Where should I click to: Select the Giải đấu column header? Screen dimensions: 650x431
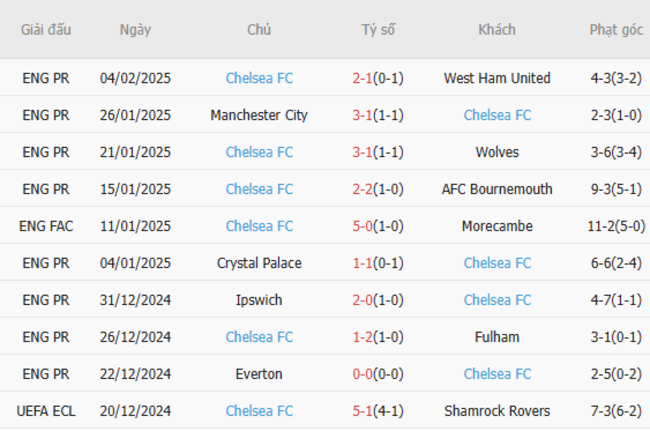(46, 30)
